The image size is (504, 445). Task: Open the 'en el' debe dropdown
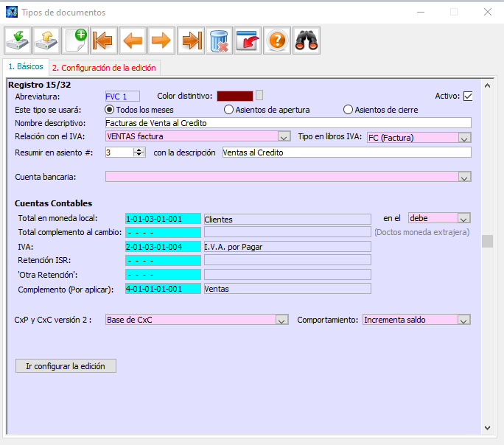pos(463,218)
